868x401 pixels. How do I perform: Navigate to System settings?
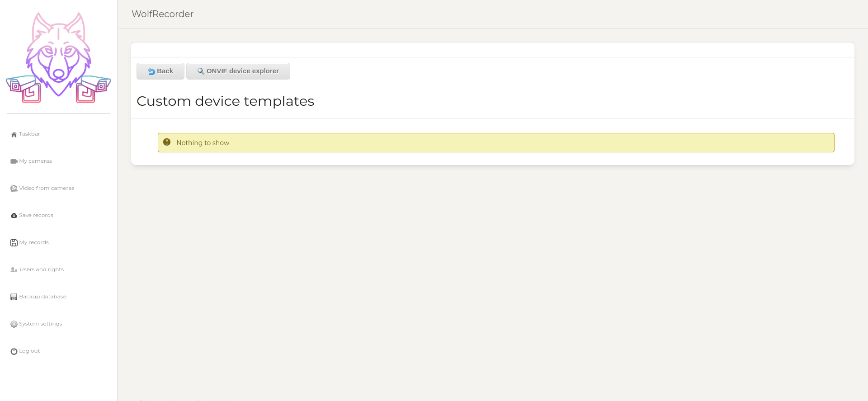[41, 324]
